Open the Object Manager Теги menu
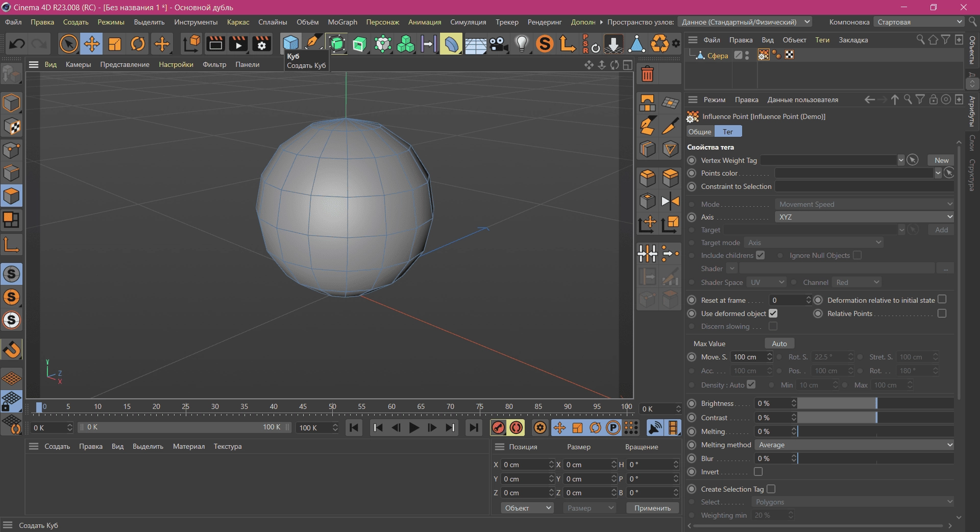The image size is (980, 532). pyautogui.click(x=822, y=40)
